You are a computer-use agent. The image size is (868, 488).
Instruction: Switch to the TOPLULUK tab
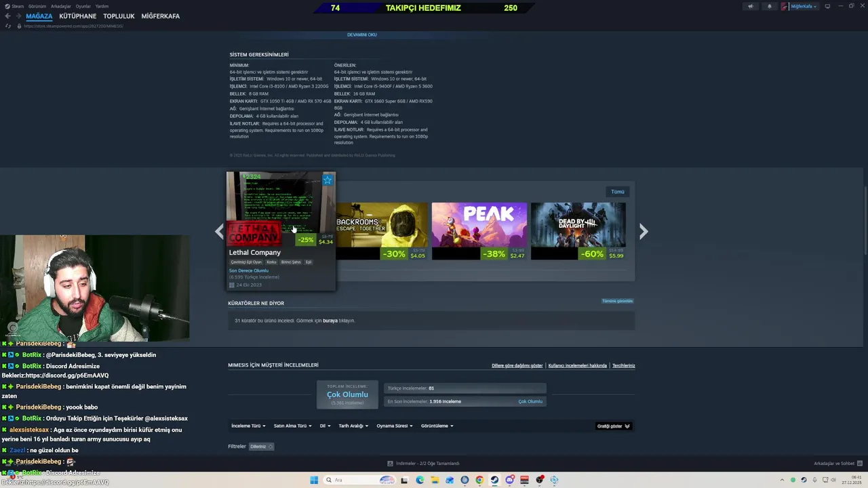tap(119, 16)
